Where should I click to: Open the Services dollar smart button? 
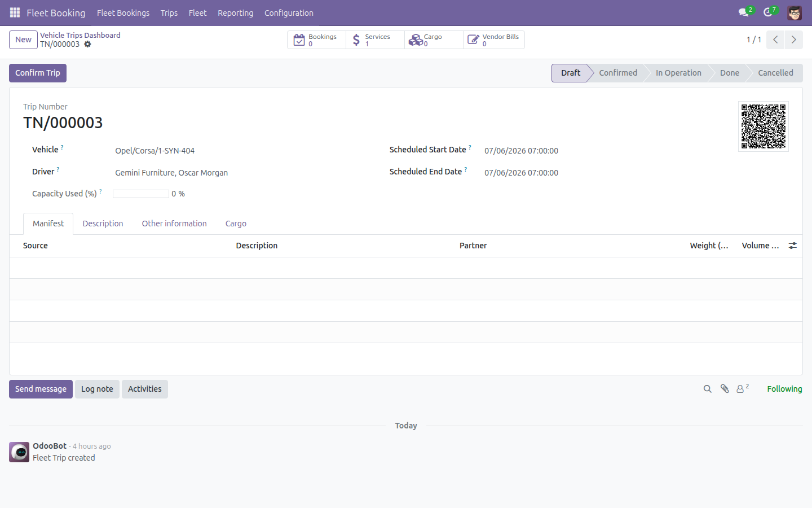pos(375,40)
